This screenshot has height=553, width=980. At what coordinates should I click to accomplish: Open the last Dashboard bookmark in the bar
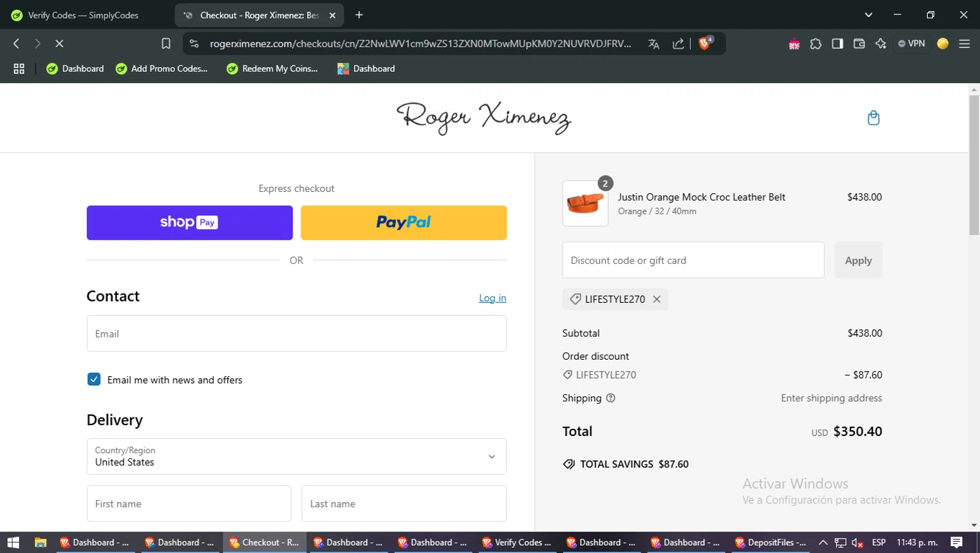pos(366,69)
